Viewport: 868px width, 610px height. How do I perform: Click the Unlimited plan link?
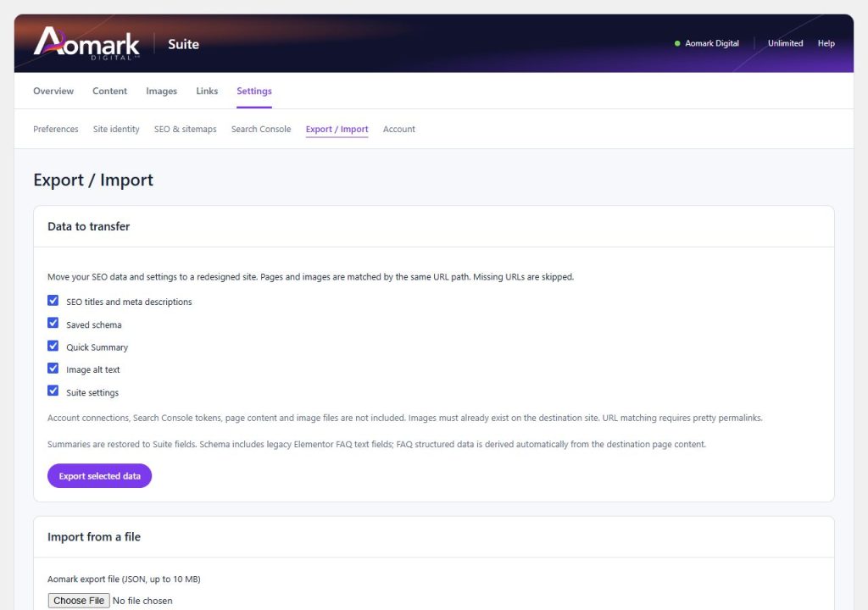click(785, 43)
